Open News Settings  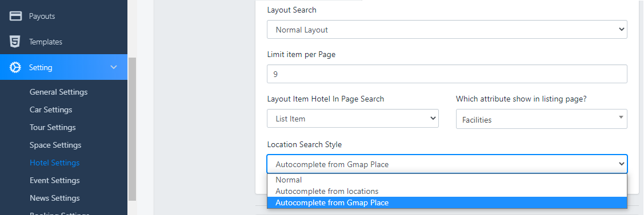point(55,198)
